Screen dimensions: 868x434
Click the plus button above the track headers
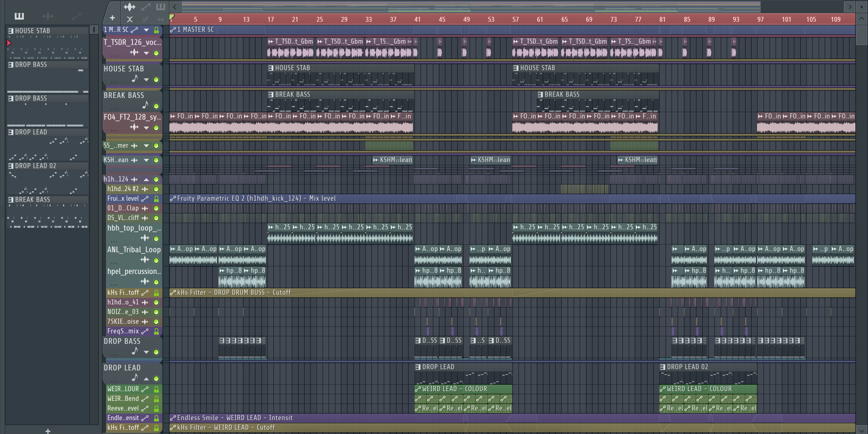tap(112, 18)
